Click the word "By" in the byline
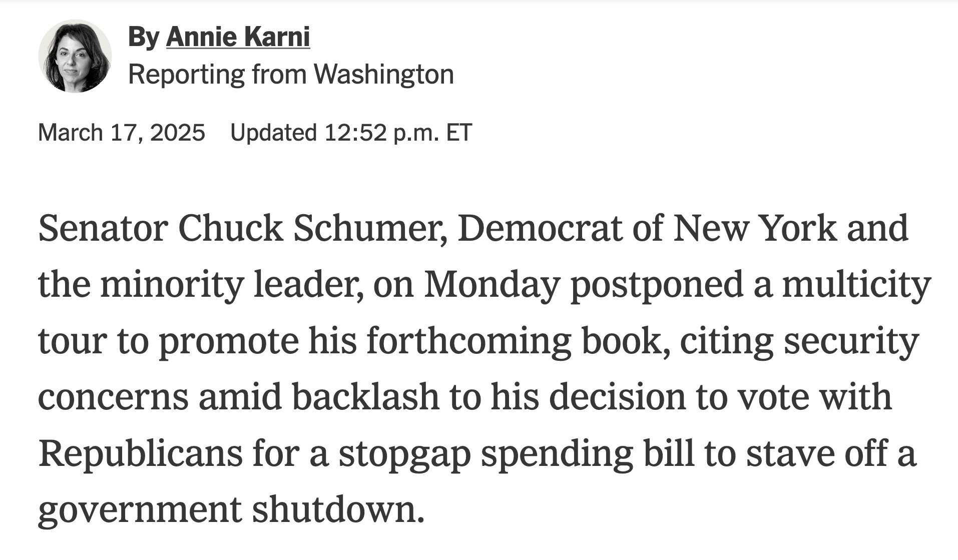The image size is (958, 560). pos(144,37)
